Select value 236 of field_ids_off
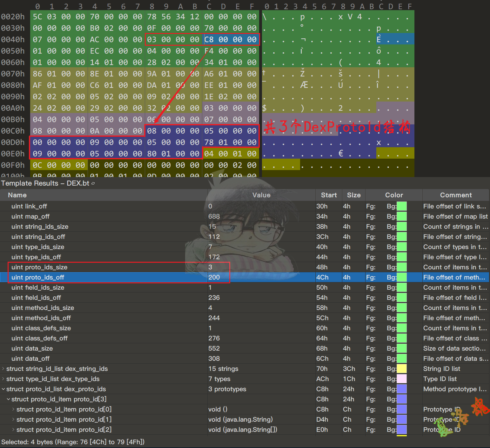Image resolution: width=490 pixels, height=448 pixels. tap(214, 298)
